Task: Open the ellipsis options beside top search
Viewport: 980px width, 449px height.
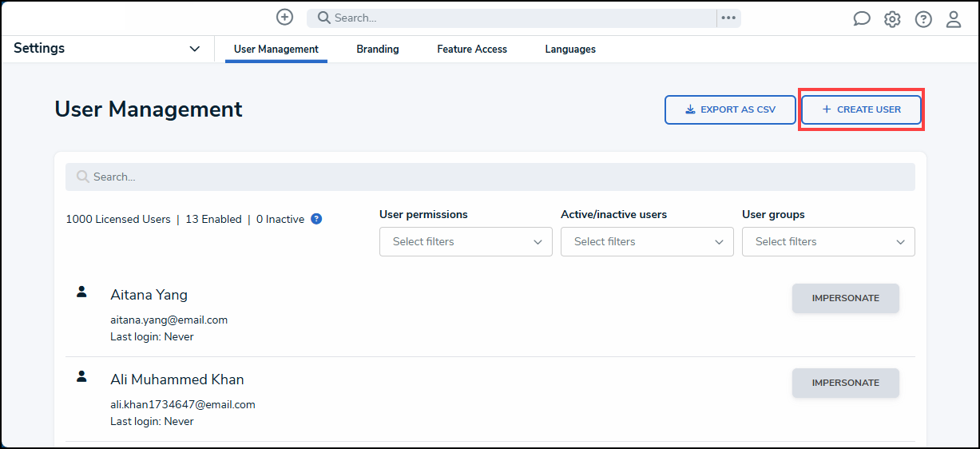Action: 728,18
